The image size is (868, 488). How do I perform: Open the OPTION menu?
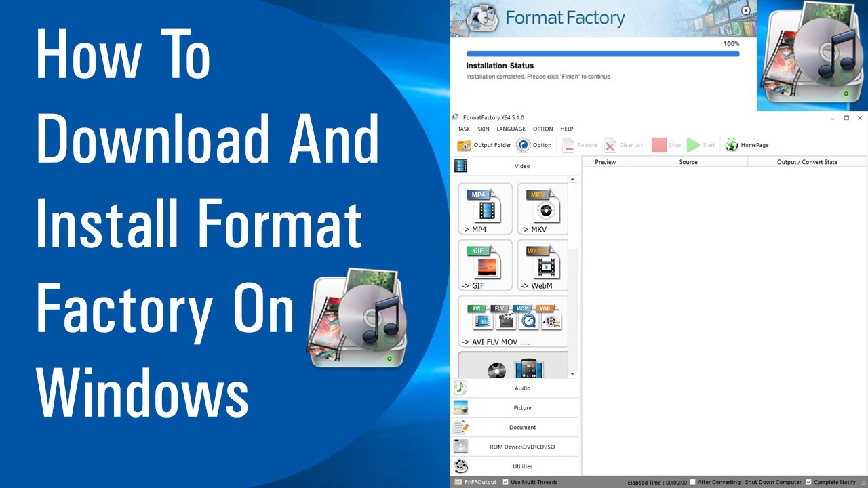(x=543, y=129)
